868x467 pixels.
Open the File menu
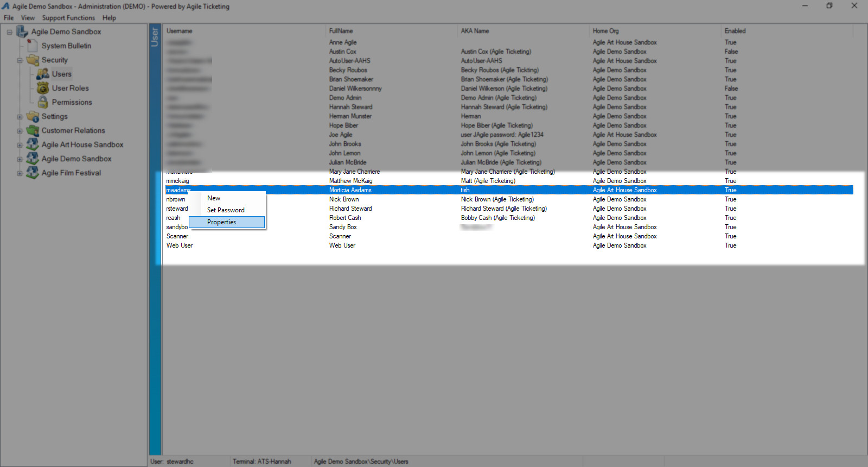(x=9, y=18)
